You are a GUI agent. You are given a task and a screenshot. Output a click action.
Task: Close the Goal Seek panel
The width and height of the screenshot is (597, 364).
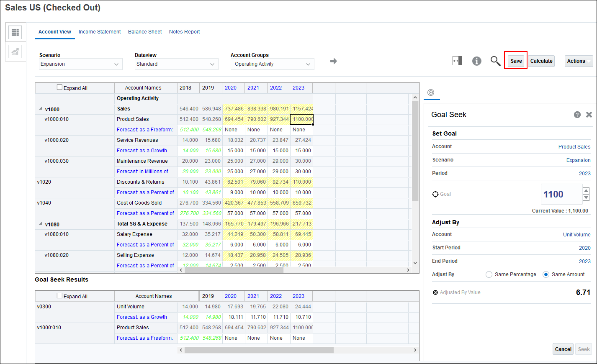(x=589, y=115)
